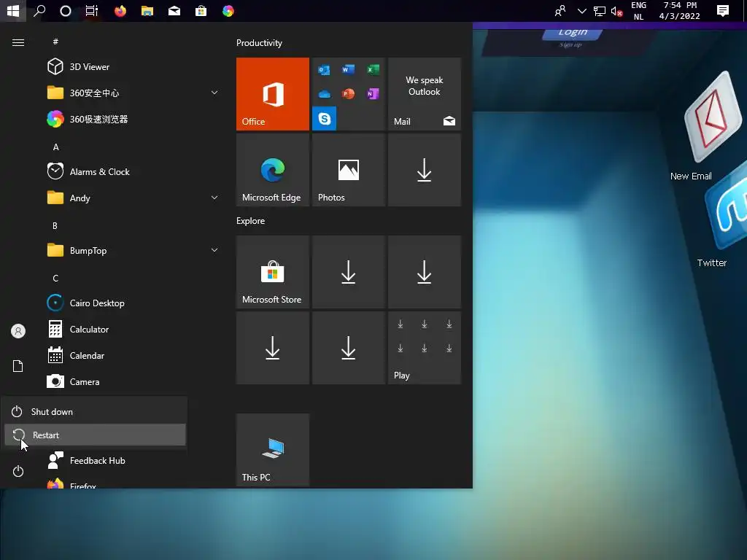Open the Photos tile
The height and width of the screenshot is (560, 747).
349,170
